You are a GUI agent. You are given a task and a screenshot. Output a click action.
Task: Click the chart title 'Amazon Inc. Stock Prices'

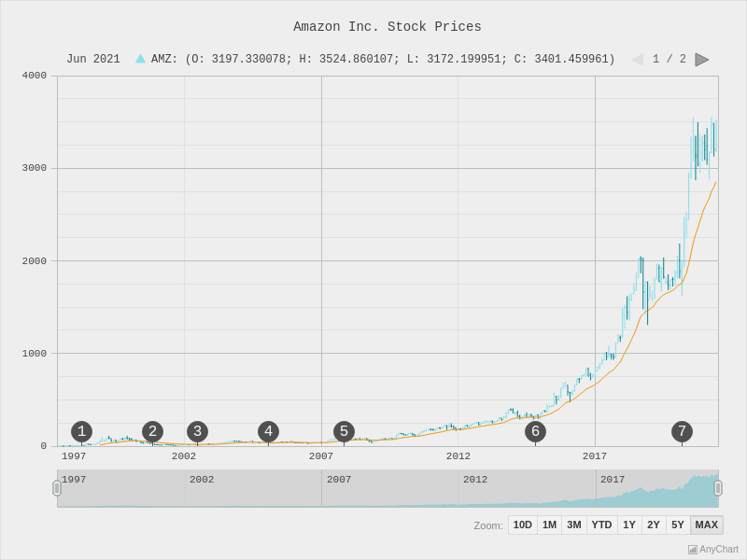388,27
